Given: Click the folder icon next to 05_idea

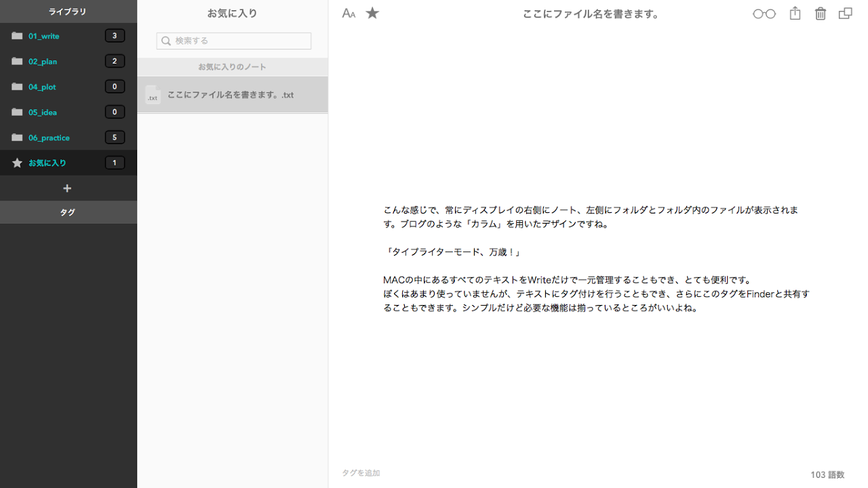Looking at the screenshot, I should [x=18, y=112].
